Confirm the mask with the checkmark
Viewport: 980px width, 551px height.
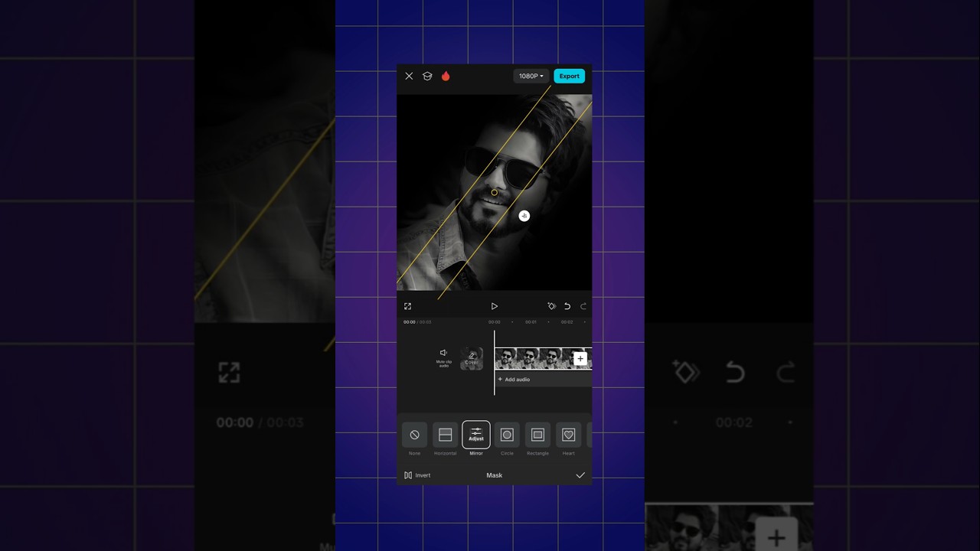[580, 475]
